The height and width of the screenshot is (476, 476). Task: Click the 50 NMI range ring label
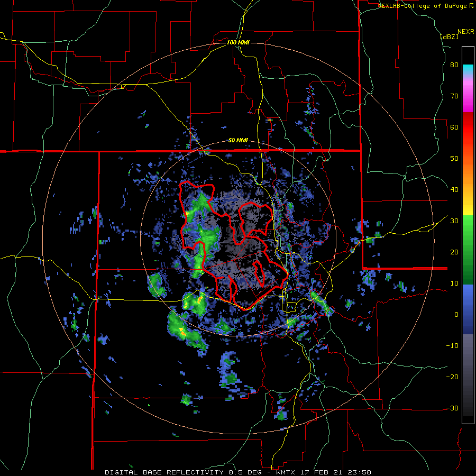coord(238,140)
